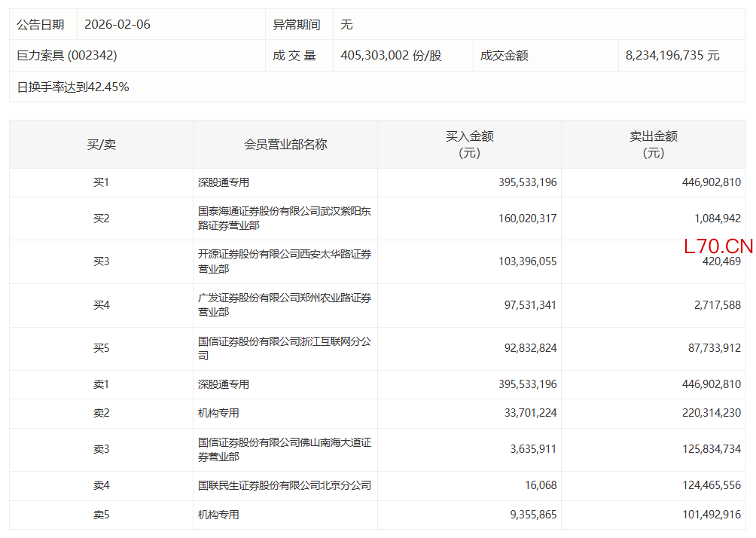Select 广发证券 郑州农业路证券营业部 entry
756x538 pixels.
(284, 305)
